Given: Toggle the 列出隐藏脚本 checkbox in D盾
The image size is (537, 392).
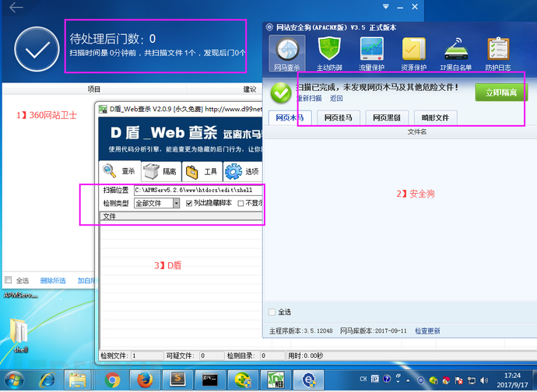Looking at the screenshot, I should click(188, 203).
